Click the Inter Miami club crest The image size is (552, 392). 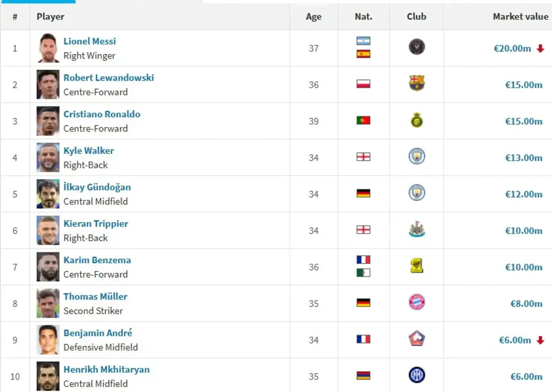click(417, 47)
